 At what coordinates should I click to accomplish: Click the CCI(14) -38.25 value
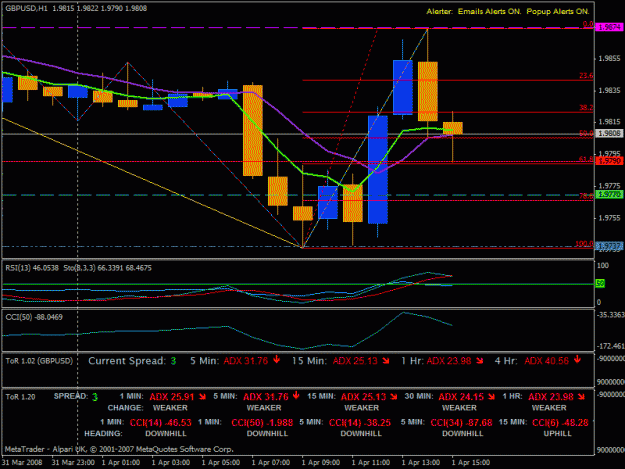[360, 422]
